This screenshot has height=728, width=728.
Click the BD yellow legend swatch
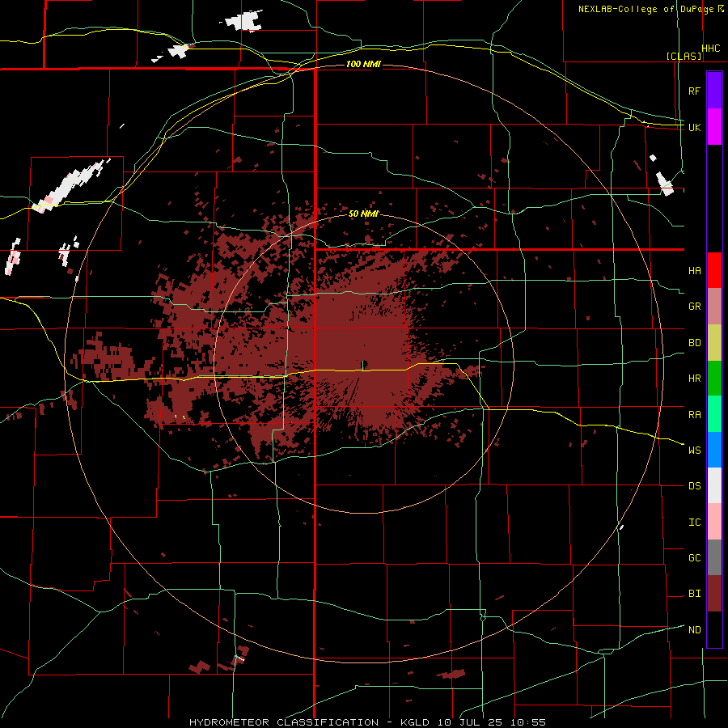(714, 343)
